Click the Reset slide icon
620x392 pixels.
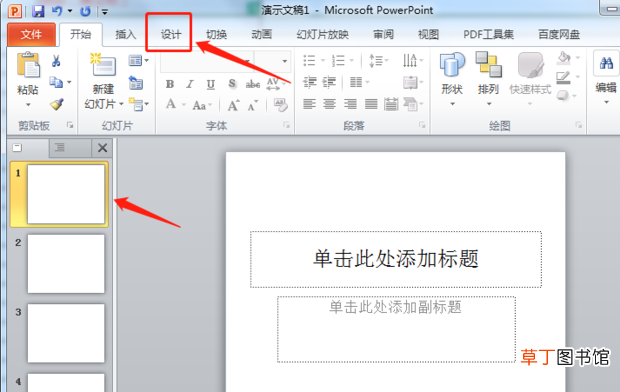tap(136, 83)
